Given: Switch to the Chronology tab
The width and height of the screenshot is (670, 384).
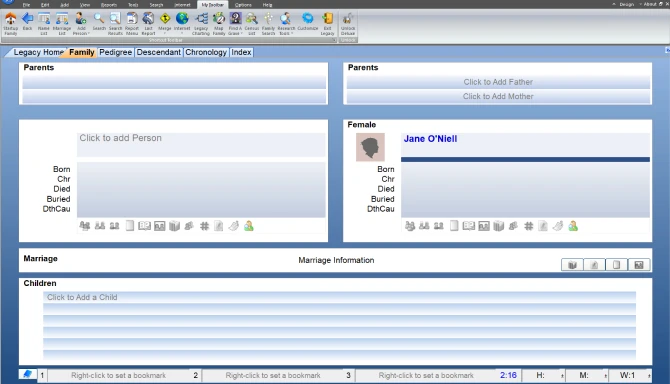Looking at the screenshot, I should [x=206, y=52].
